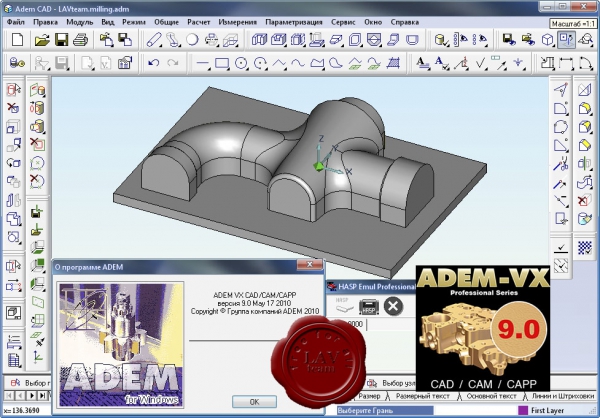Click the coordinate axes icon in left toolbar

pyautogui.click(x=37, y=356)
